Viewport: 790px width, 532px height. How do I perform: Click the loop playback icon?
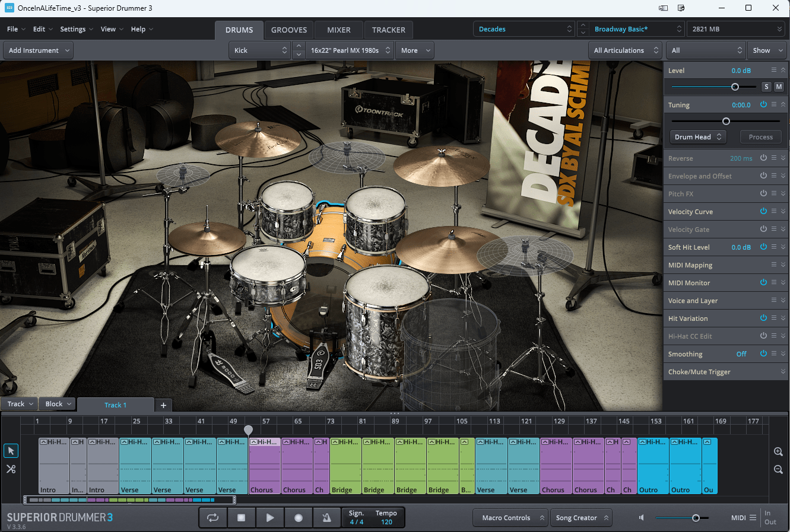pos(212,518)
